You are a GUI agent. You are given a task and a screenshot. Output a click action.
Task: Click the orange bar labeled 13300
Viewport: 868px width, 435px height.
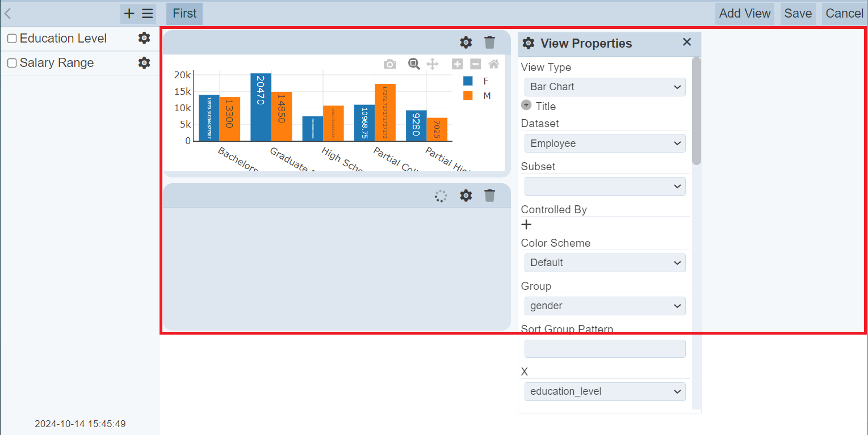point(230,119)
